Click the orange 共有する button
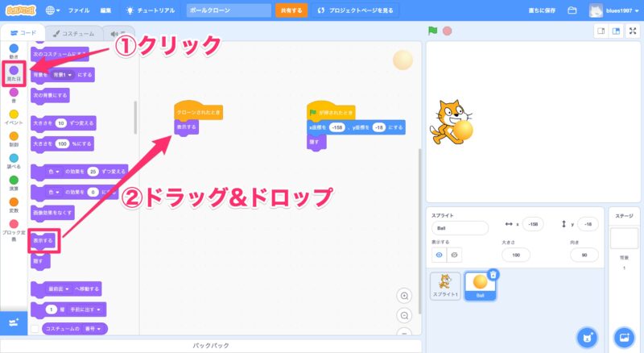 (x=291, y=10)
